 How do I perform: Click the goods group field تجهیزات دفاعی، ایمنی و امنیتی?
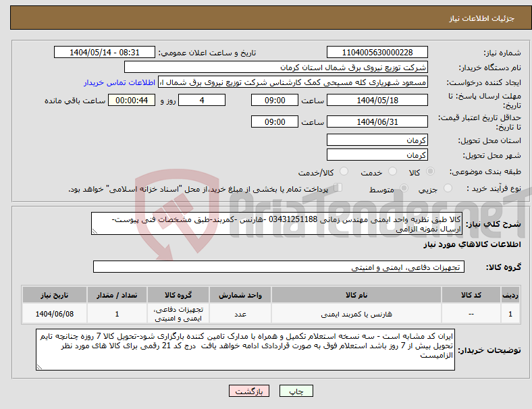click(279, 267)
